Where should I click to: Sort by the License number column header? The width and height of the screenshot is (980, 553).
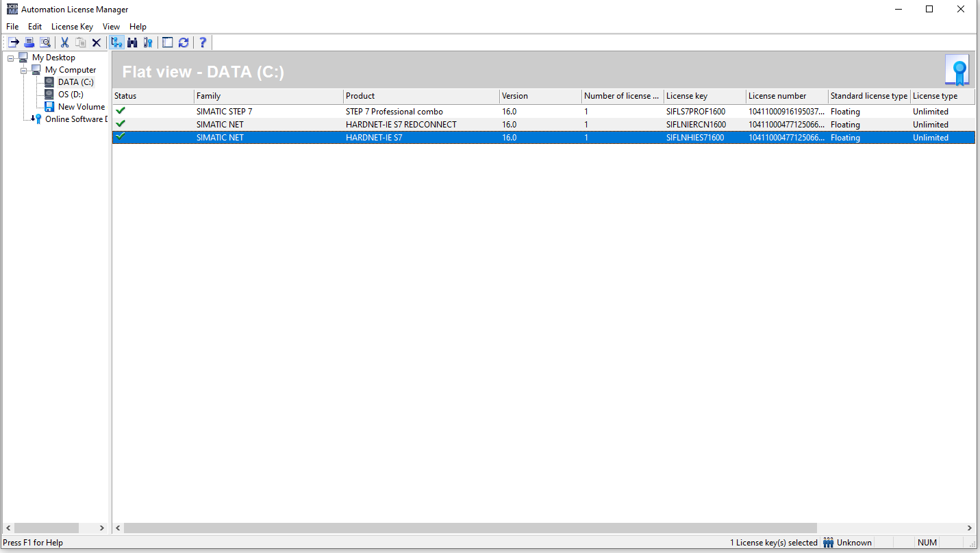coord(787,96)
